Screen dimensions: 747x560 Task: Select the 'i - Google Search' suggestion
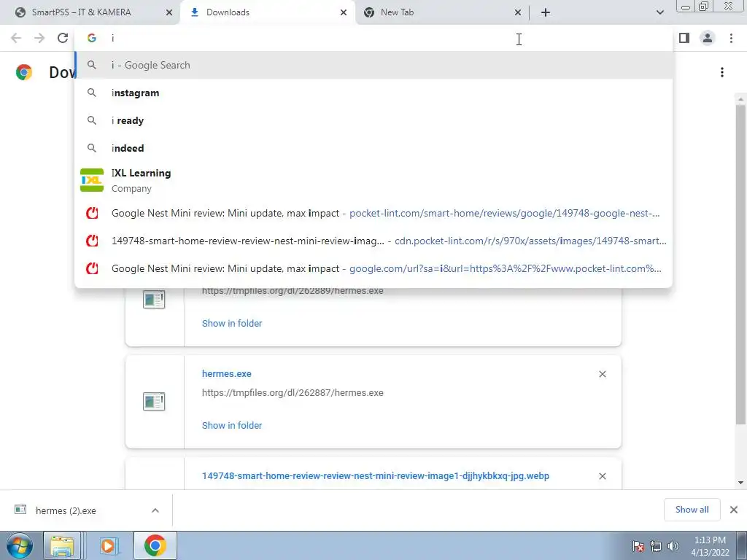(374, 65)
